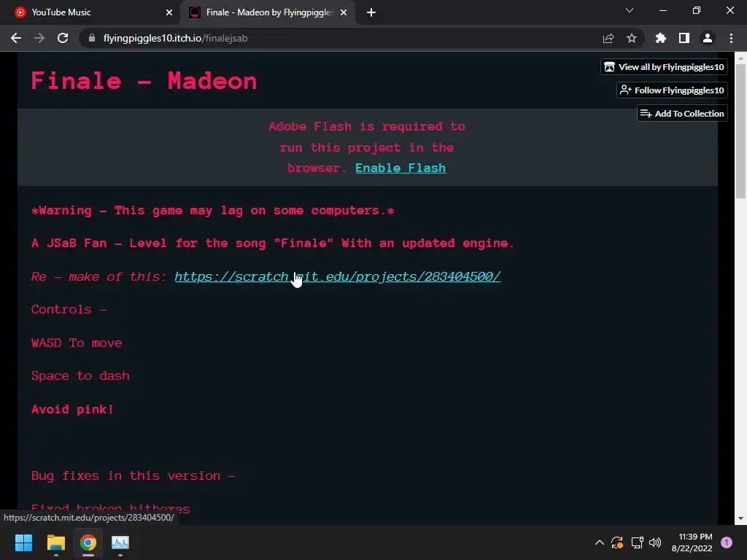Switch to the YouTube Music tab
This screenshot has width=747, height=560.
90,12
